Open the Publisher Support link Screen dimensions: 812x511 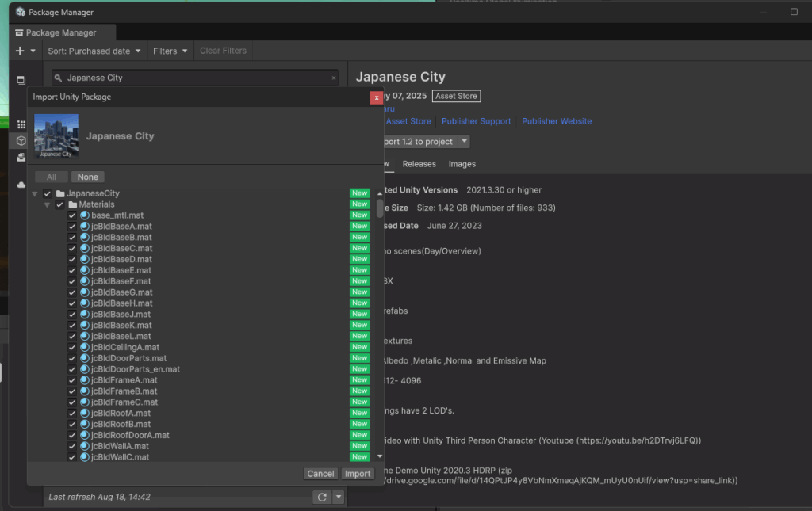pos(477,121)
